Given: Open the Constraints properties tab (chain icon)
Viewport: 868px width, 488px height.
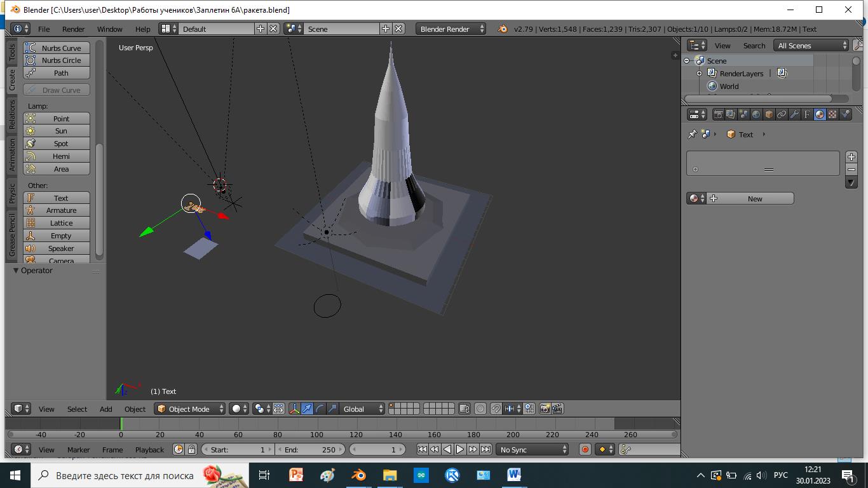Looking at the screenshot, I should pyautogui.click(x=782, y=115).
